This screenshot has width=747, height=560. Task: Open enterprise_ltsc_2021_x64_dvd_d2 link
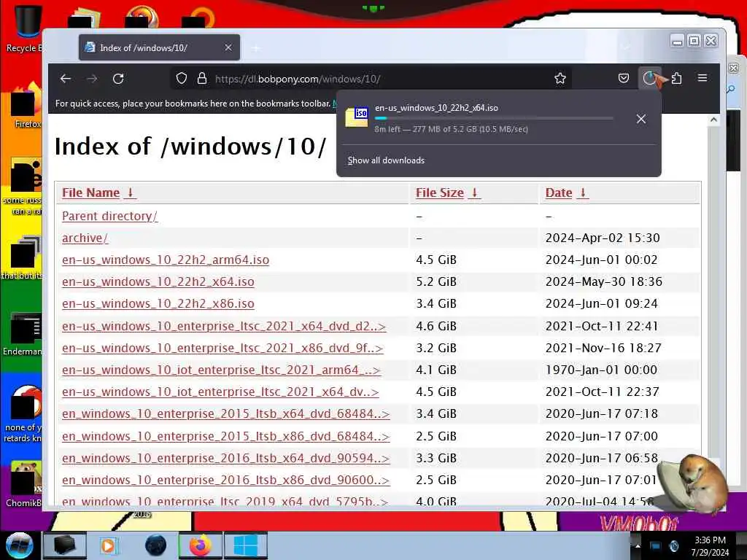[x=223, y=326]
